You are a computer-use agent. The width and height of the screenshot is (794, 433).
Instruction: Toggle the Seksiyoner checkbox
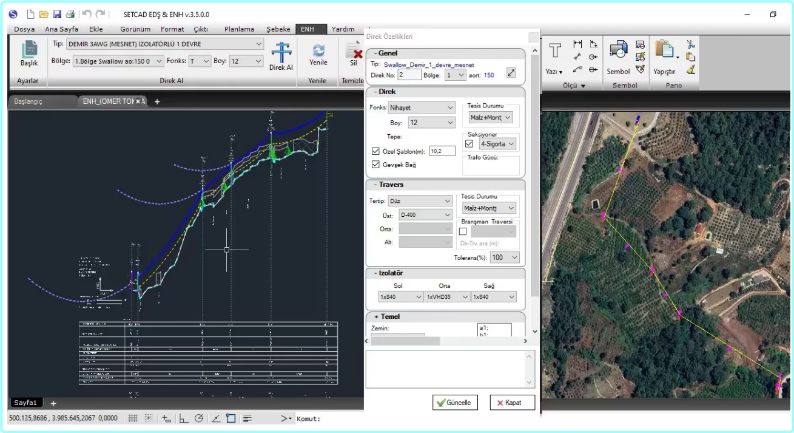coord(469,144)
